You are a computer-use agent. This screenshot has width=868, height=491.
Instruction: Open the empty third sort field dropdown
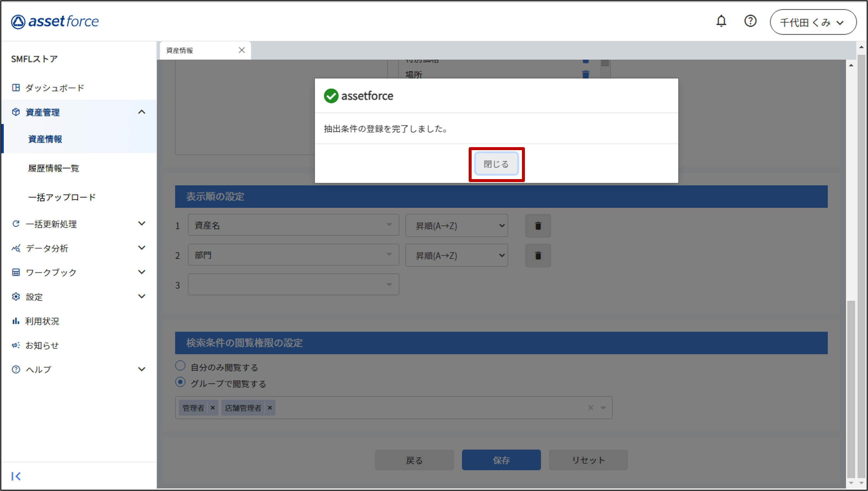pyautogui.click(x=293, y=285)
